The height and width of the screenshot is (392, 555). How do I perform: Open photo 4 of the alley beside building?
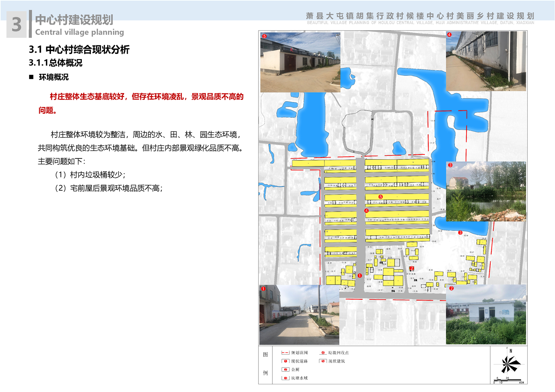[486, 61]
